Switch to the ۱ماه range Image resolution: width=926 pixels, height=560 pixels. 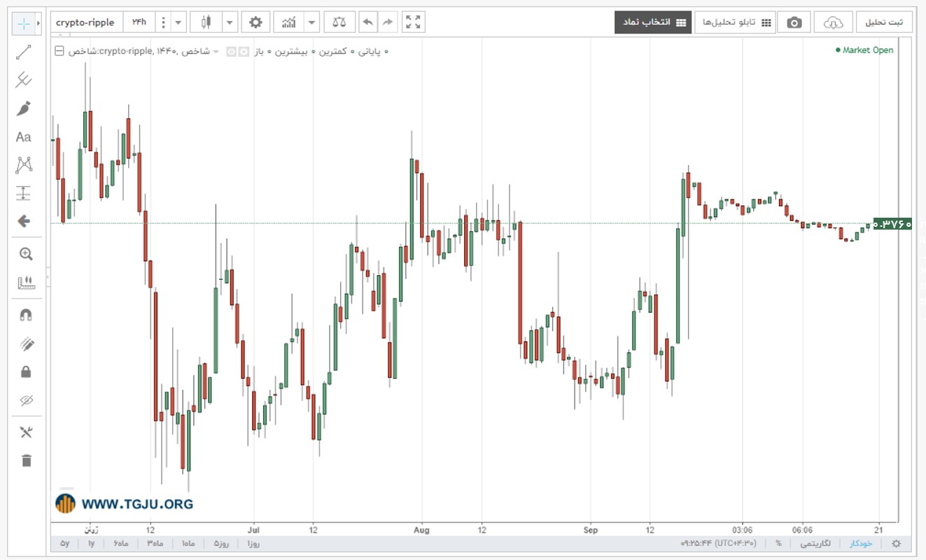188,544
